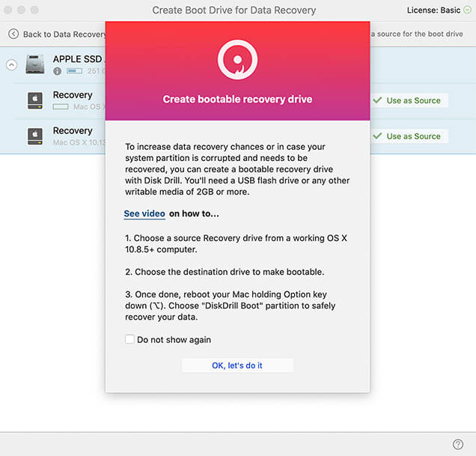The width and height of the screenshot is (476, 456).
Task: Use second Recovery partition as source
Action: coord(409,136)
